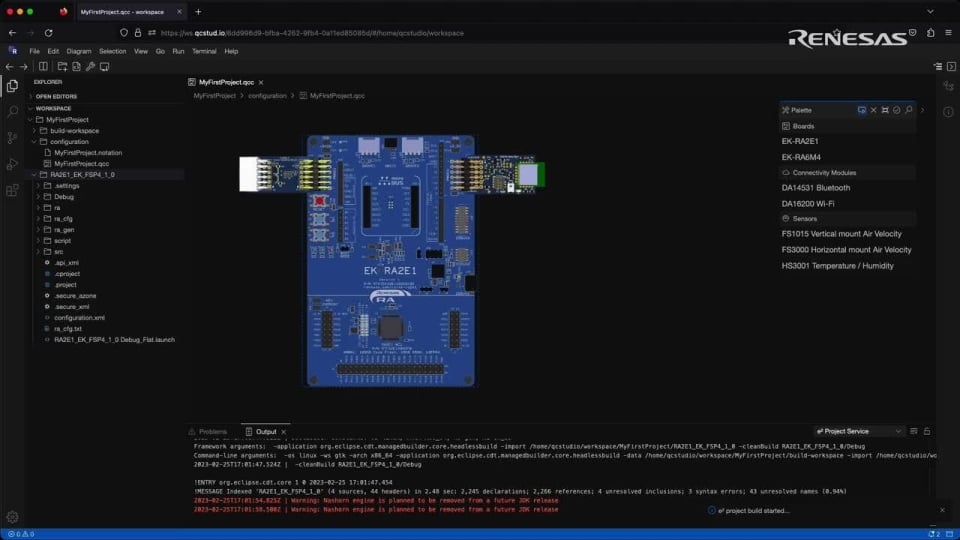
Task: Activate the palette selection tool icon
Action: [x=861, y=110]
